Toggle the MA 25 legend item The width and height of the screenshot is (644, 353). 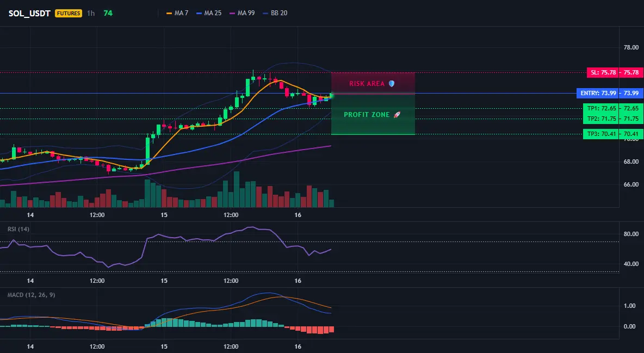209,13
